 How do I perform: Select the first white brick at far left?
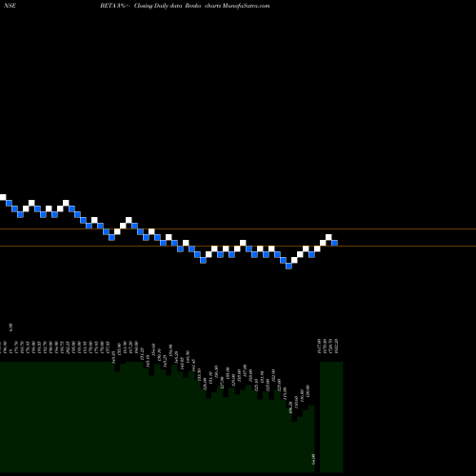pyautogui.click(x=3, y=197)
